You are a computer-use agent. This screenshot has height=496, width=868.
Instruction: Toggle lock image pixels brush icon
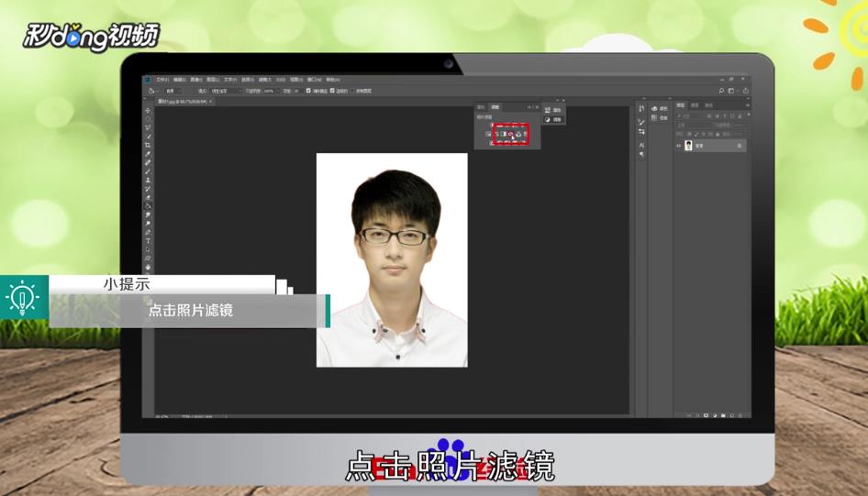[x=696, y=135]
